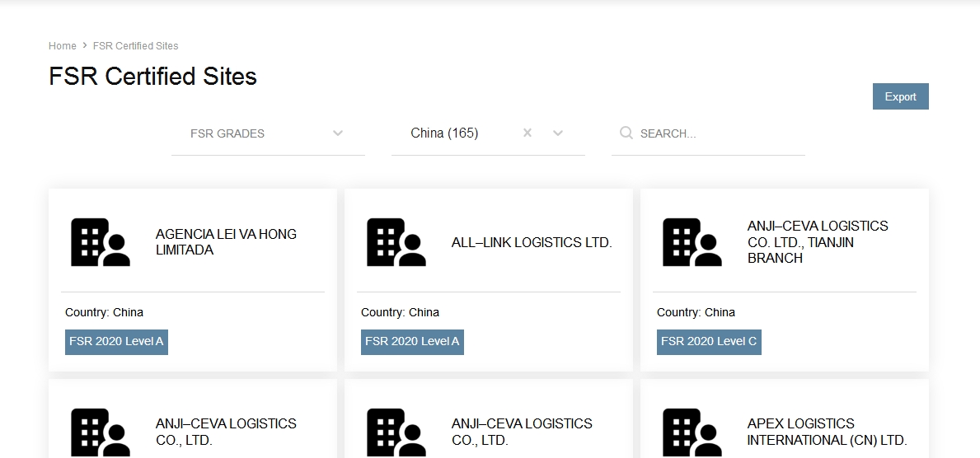Click the FSR Certified Sites breadcrumb
This screenshot has width=980, height=458.
point(136,45)
